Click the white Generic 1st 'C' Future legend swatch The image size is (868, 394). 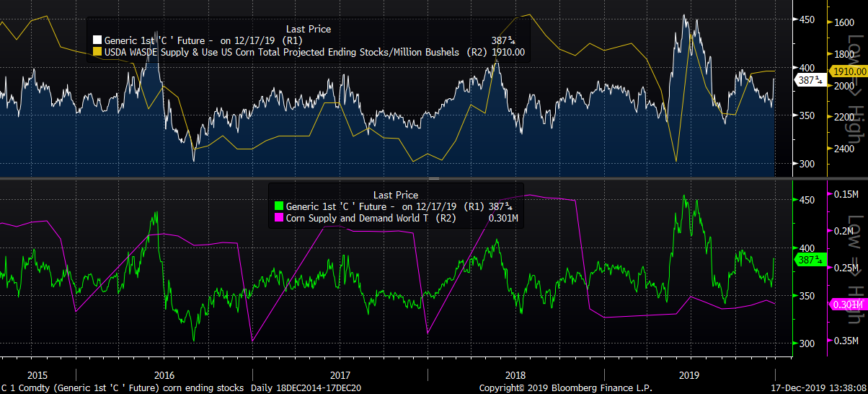(x=98, y=41)
